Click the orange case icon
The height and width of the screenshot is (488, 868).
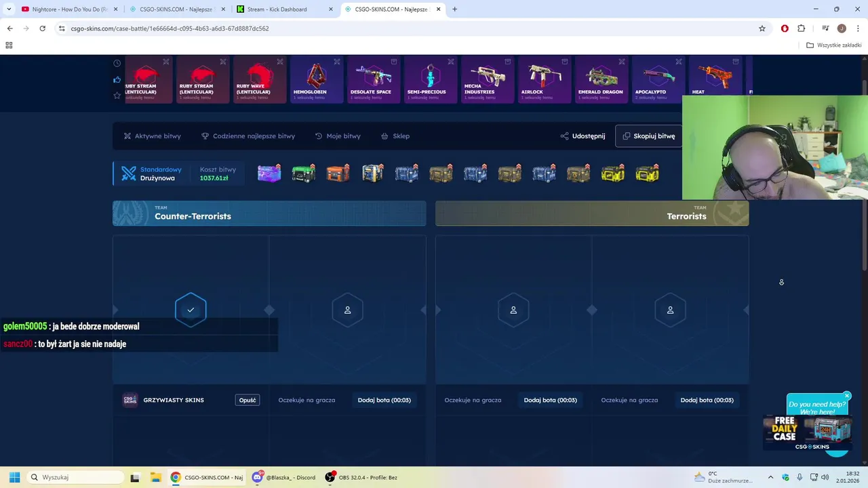click(x=338, y=174)
